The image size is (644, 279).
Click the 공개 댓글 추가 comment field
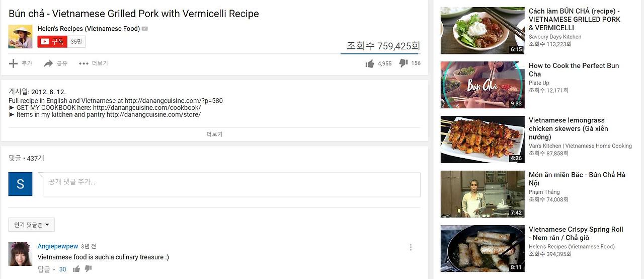tap(232, 184)
